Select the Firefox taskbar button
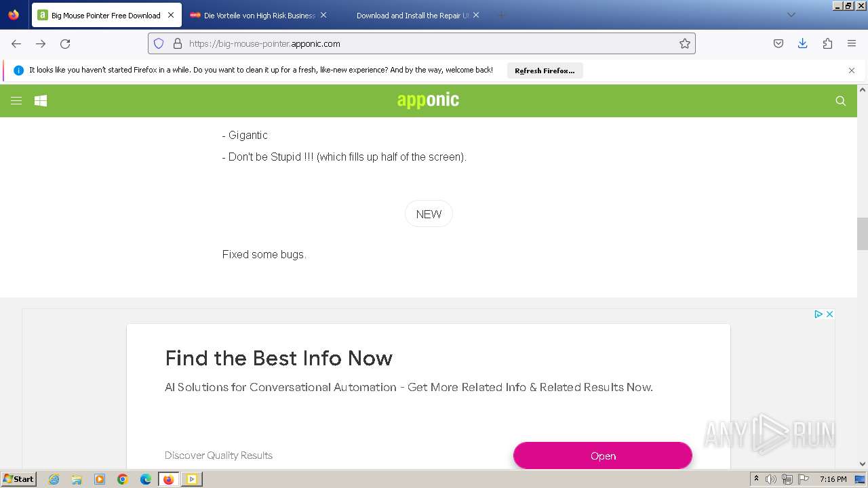 [x=169, y=479]
